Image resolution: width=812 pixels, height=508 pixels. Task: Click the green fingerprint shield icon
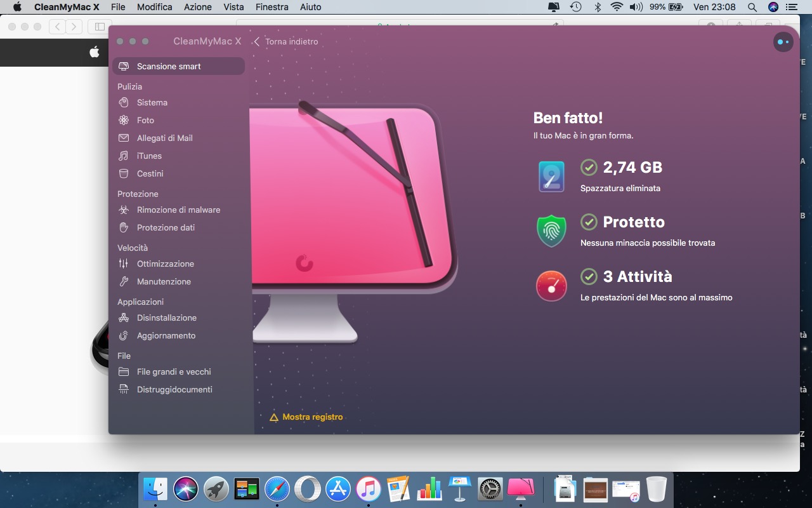pos(551,231)
